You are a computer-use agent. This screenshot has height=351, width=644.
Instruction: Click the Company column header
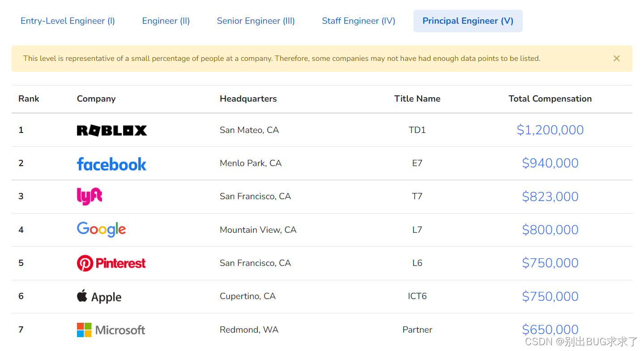pyautogui.click(x=96, y=99)
